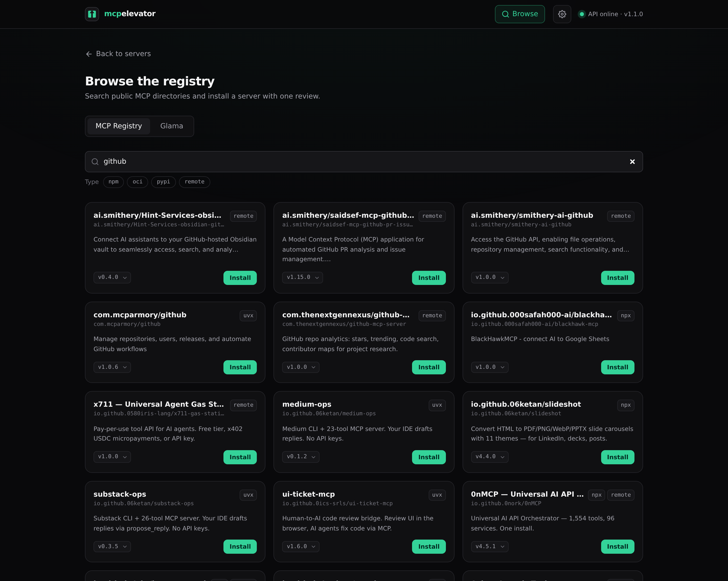The height and width of the screenshot is (581, 728).
Task: Toggle the npm type filter
Action: click(113, 182)
